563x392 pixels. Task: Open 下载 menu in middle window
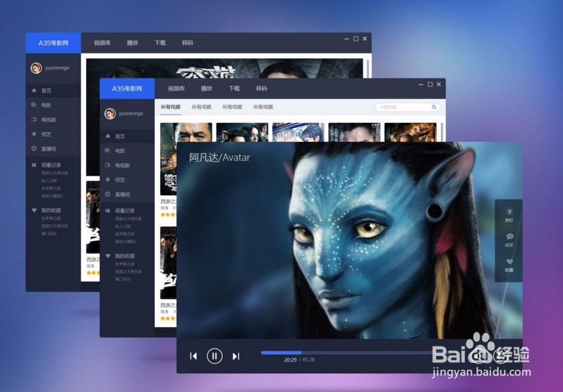pos(234,89)
